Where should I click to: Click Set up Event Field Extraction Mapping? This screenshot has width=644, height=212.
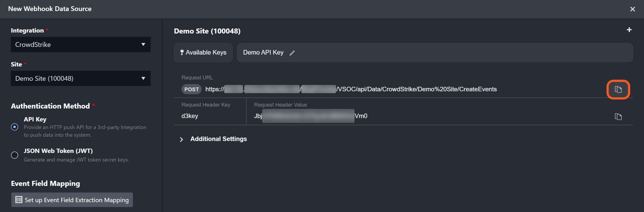pyautogui.click(x=72, y=200)
